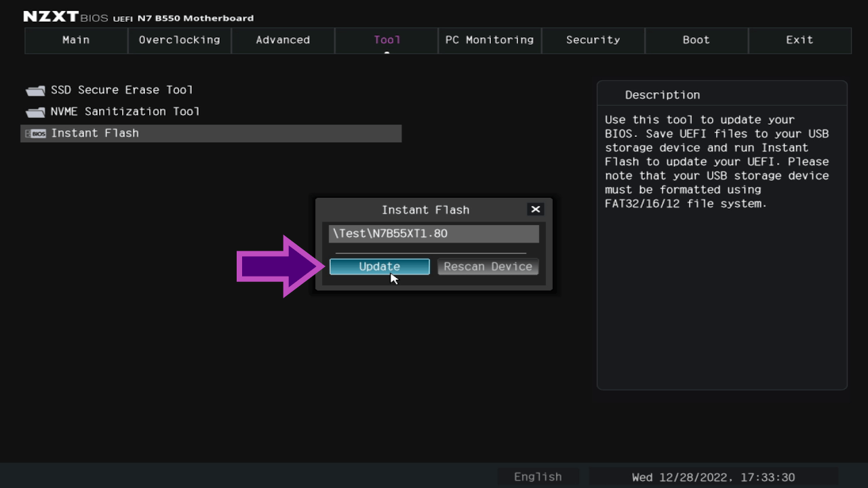This screenshot has height=488, width=868.
Task: Select the Instant Flash entry
Action: tap(212, 134)
